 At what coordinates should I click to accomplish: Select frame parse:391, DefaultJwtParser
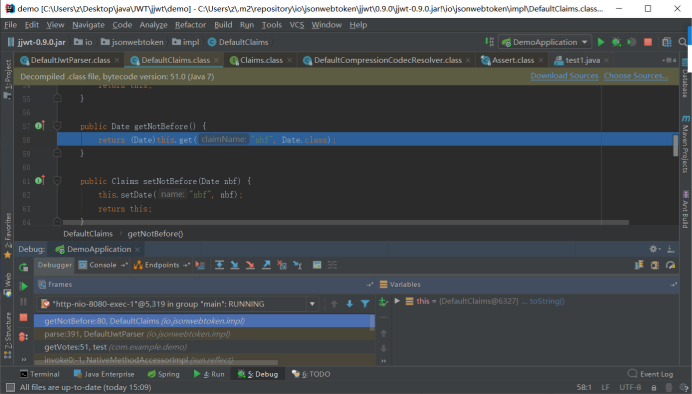click(204, 334)
